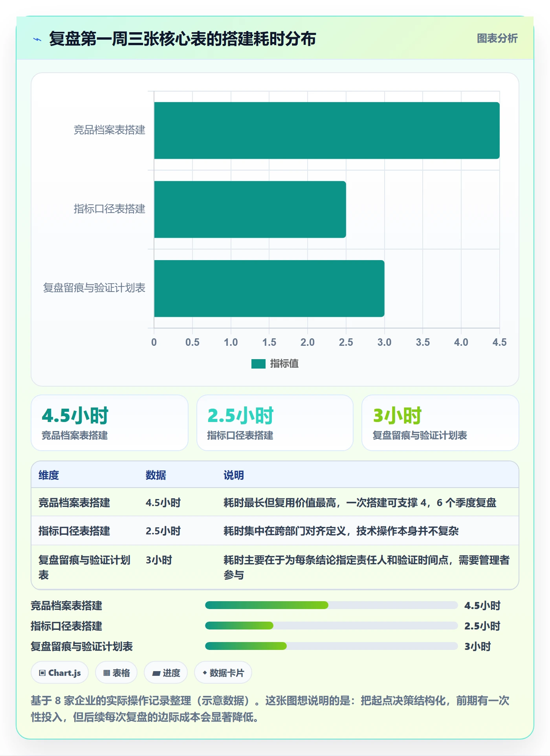Image resolution: width=550 pixels, height=756 pixels.
Task: Click the 指标口径表搭建 chart axis label
Action: (110, 209)
